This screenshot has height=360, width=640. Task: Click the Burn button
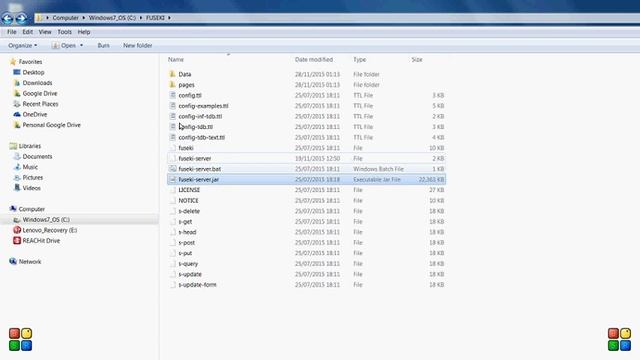click(x=103, y=46)
